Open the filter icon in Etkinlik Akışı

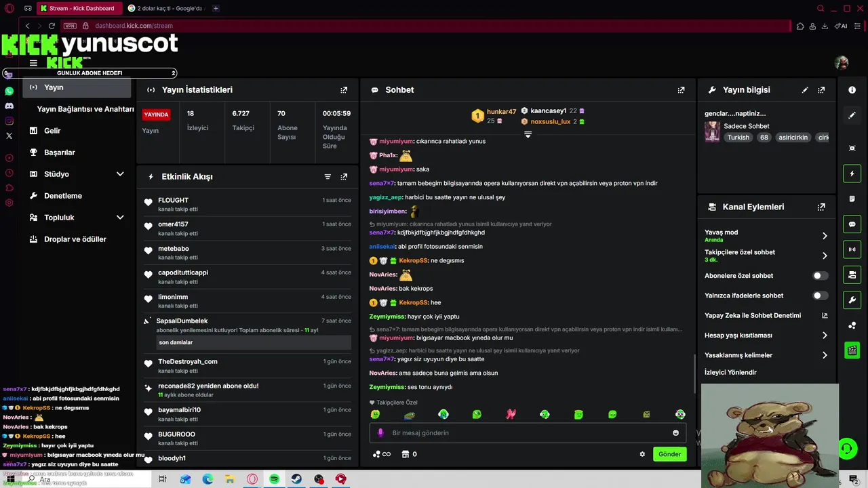328,176
